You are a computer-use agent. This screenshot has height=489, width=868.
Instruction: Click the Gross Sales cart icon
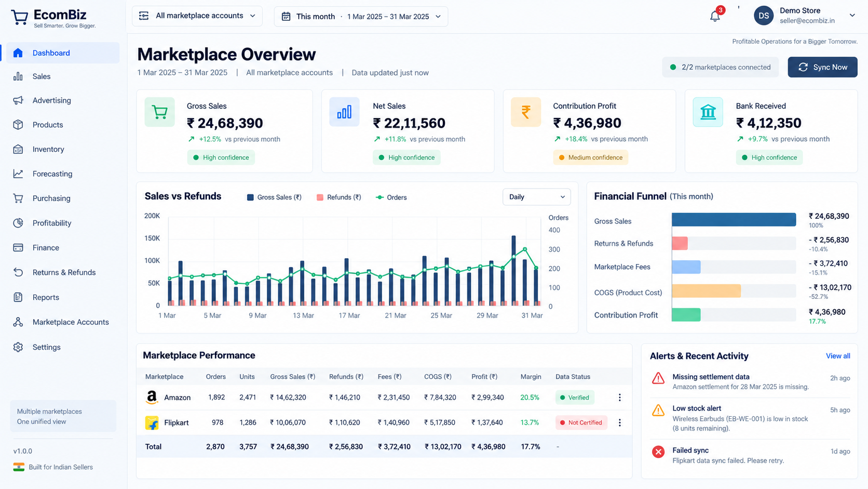point(160,112)
